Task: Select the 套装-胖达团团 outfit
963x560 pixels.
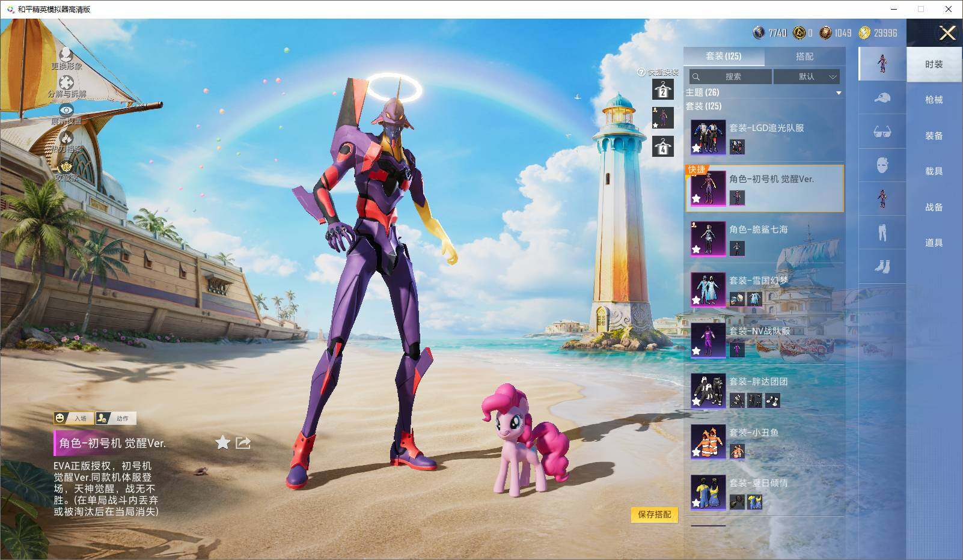Action: click(765, 391)
